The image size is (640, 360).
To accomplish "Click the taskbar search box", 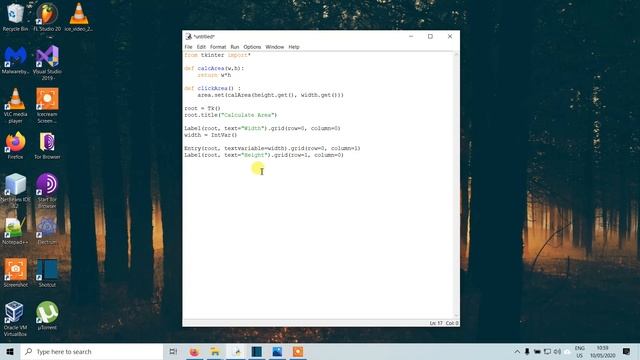I will click(92, 351).
